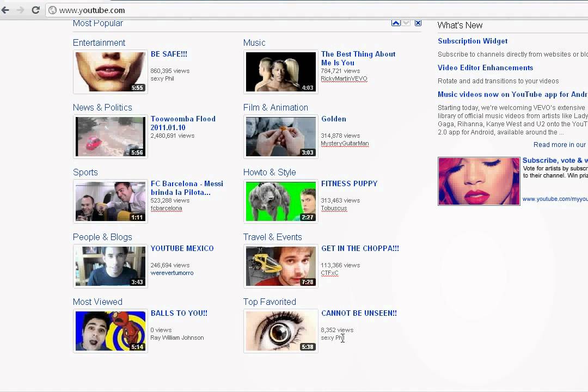This screenshot has height=392, width=588.
Task: Open the Tobuscus channel link
Action: click(334, 209)
